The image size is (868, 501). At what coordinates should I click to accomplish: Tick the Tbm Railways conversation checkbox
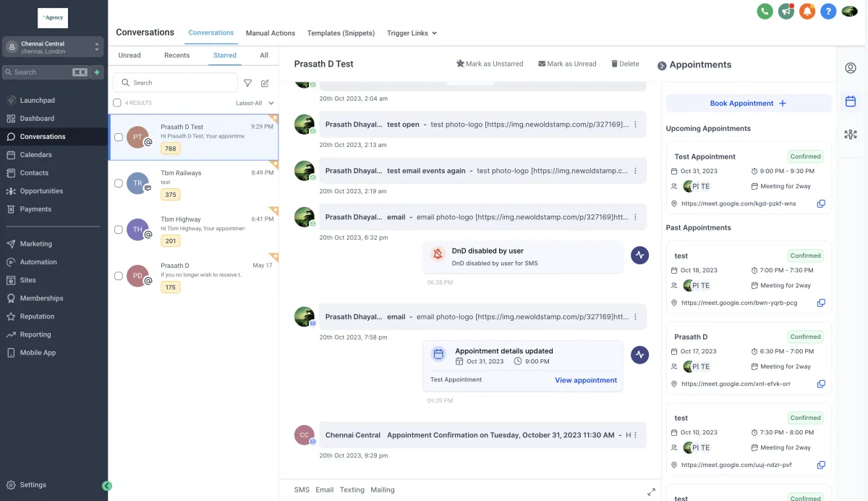[x=119, y=184]
